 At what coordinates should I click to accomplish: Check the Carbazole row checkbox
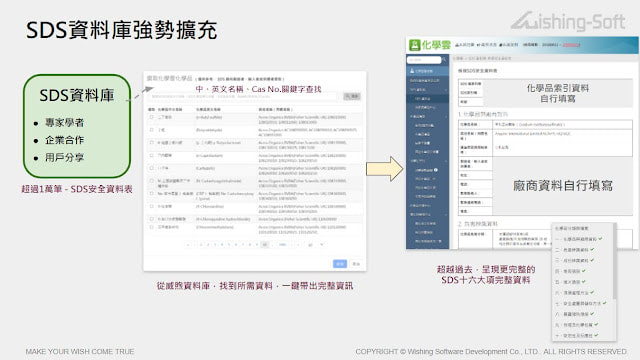(x=151, y=168)
